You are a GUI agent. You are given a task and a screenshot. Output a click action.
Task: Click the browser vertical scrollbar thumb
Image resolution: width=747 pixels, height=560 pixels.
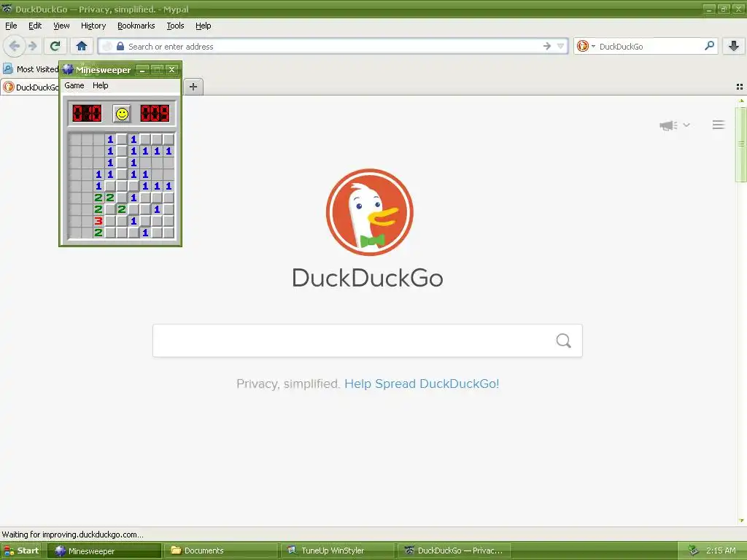741,145
